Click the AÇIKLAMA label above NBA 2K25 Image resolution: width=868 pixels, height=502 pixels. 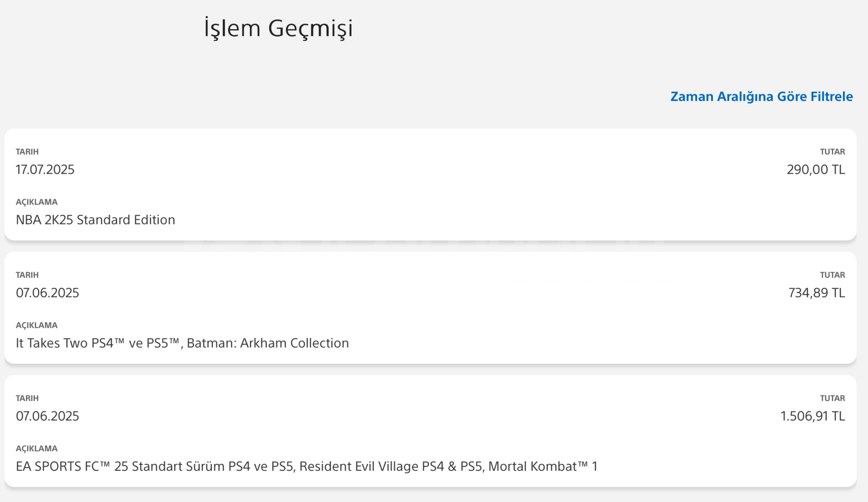point(37,202)
